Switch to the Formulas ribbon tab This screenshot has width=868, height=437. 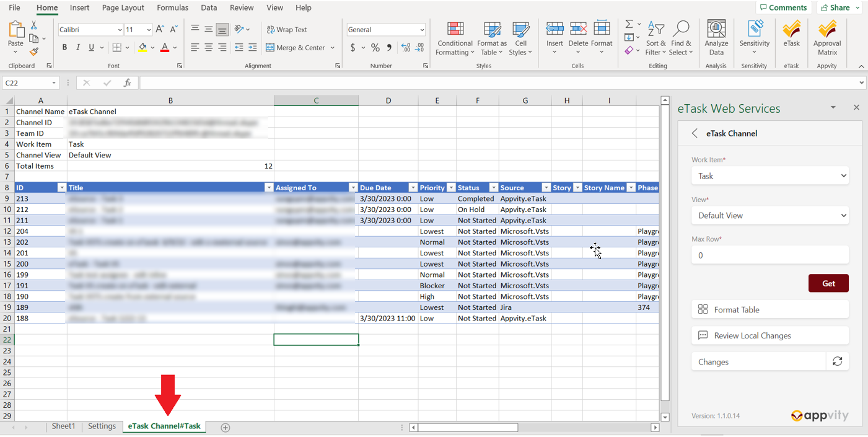pyautogui.click(x=173, y=7)
